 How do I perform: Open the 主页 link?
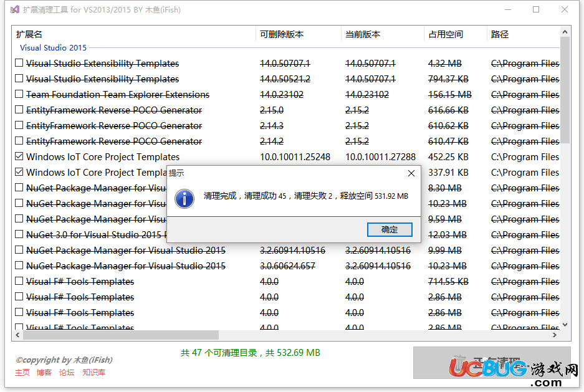point(22,372)
